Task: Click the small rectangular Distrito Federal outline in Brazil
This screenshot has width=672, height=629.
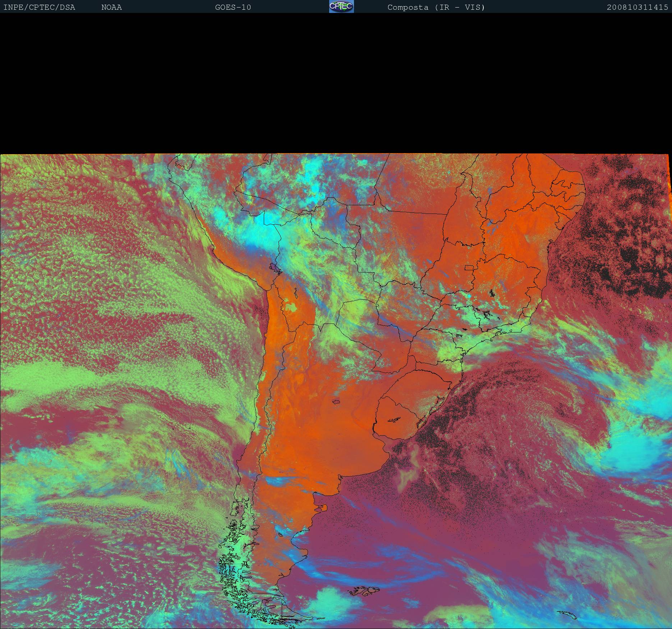Action: pos(469,267)
